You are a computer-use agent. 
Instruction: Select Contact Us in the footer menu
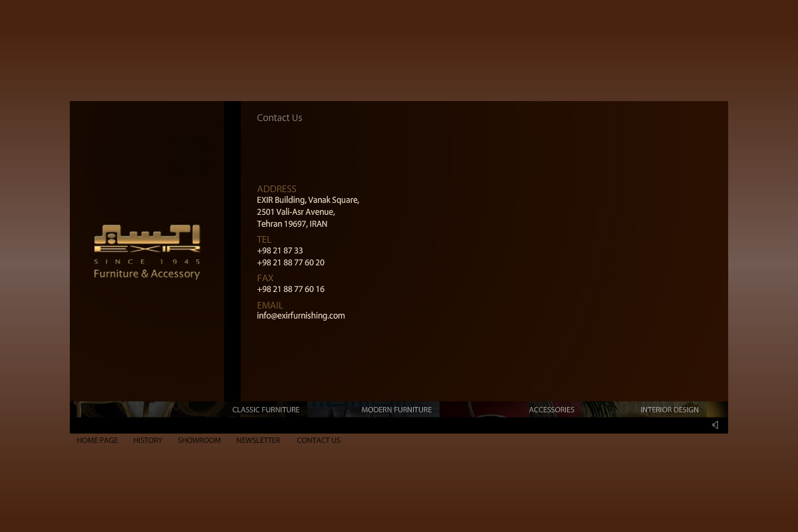point(319,440)
